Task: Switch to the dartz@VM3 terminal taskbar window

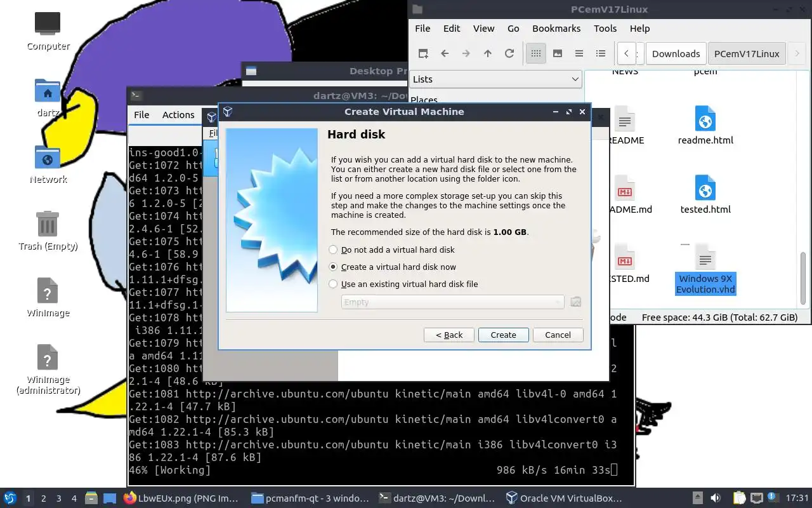Action: [x=436, y=498]
